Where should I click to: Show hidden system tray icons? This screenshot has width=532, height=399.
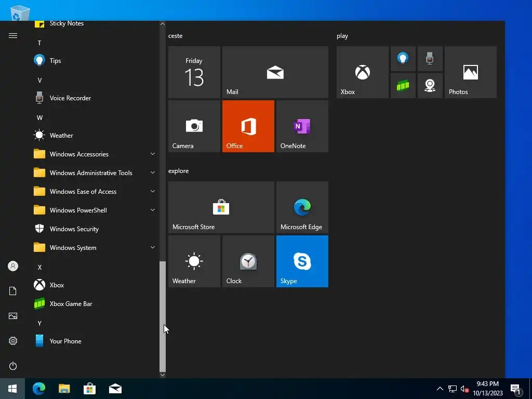(x=440, y=389)
